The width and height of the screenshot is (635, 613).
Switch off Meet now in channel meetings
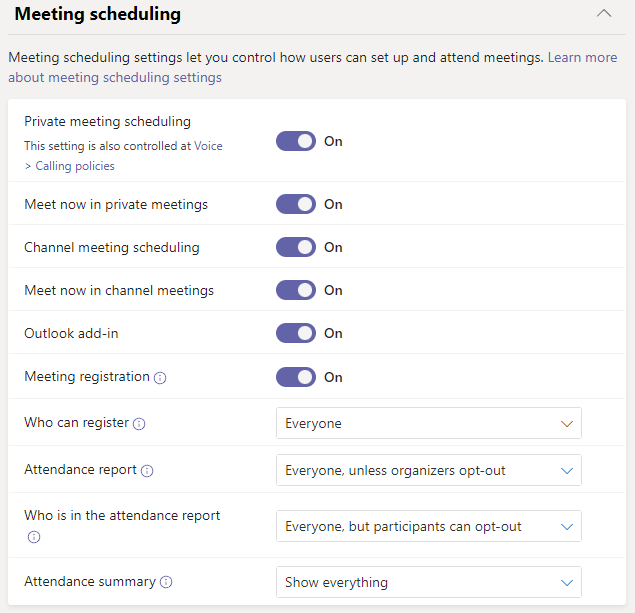[x=296, y=291]
